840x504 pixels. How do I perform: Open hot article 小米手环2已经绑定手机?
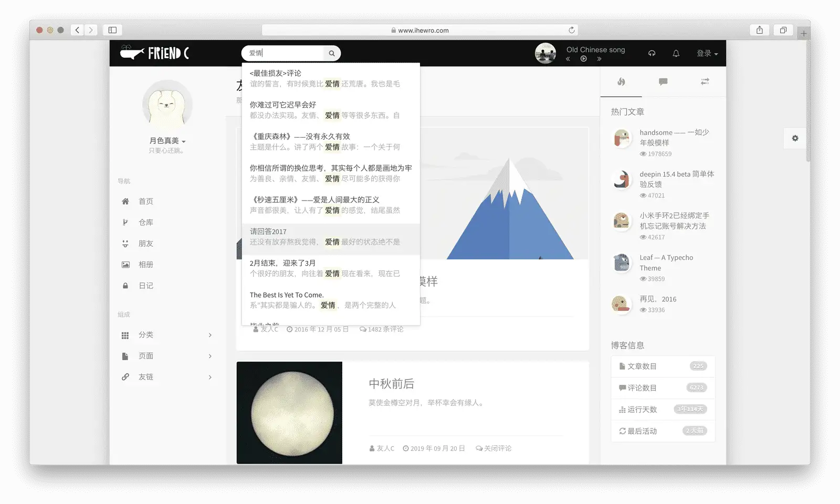(674, 220)
